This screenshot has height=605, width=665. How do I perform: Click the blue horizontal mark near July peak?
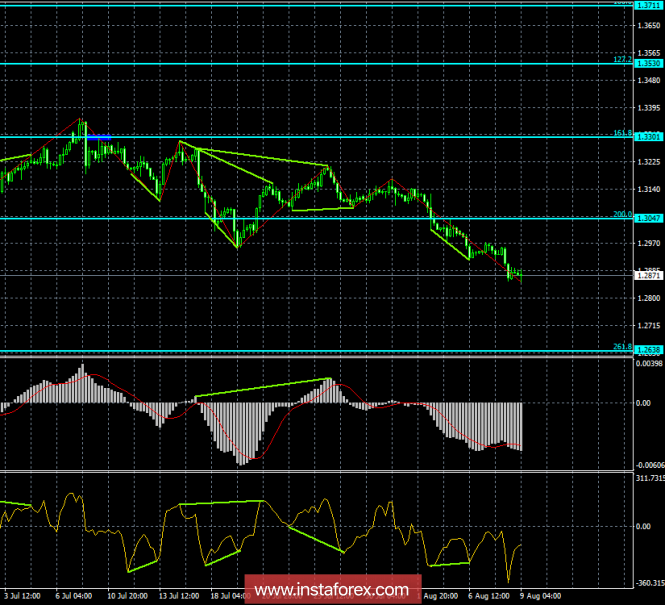(99, 136)
